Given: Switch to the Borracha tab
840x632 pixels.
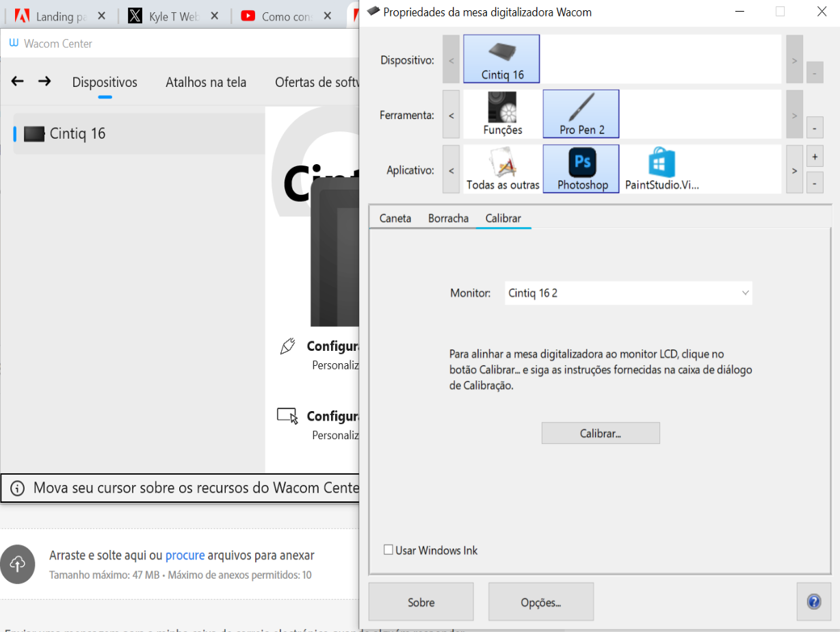Looking at the screenshot, I should coord(448,218).
